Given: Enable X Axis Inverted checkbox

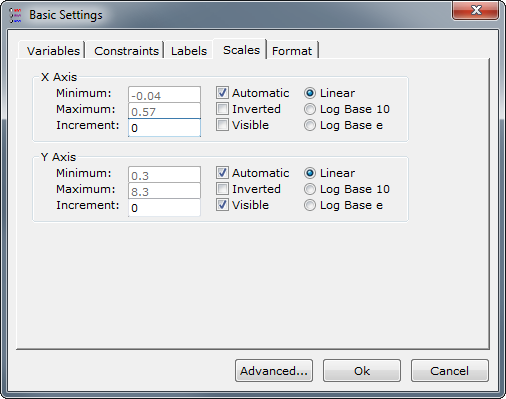Looking at the screenshot, I should [x=222, y=109].
